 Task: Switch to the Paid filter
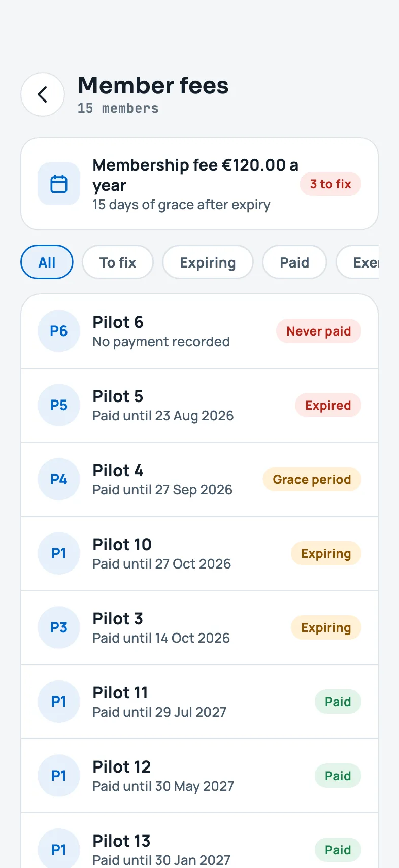click(x=294, y=262)
